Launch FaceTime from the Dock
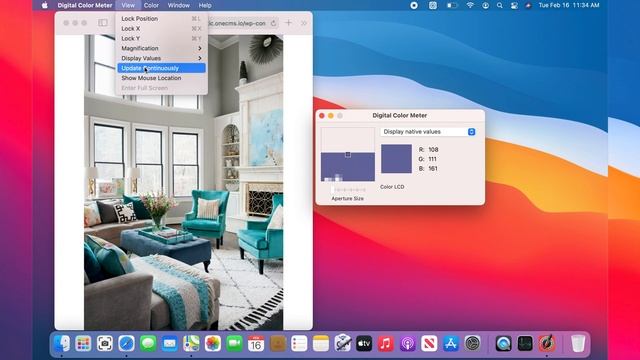The width and height of the screenshot is (640, 360). pos(234,343)
